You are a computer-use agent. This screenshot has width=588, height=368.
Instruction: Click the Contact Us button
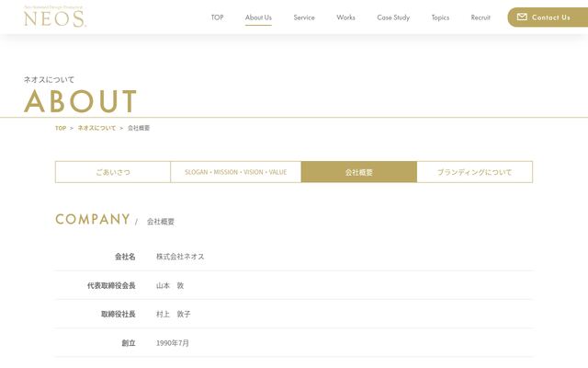(548, 17)
